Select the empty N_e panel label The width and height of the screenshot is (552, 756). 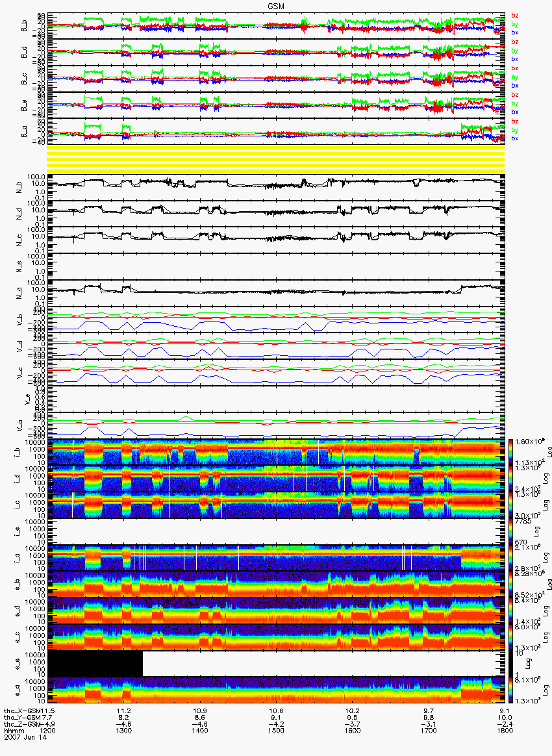[19, 266]
